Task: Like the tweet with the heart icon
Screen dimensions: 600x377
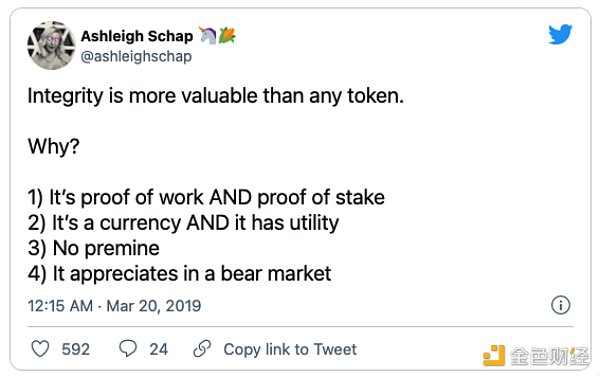Action: click(x=40, y=349)
